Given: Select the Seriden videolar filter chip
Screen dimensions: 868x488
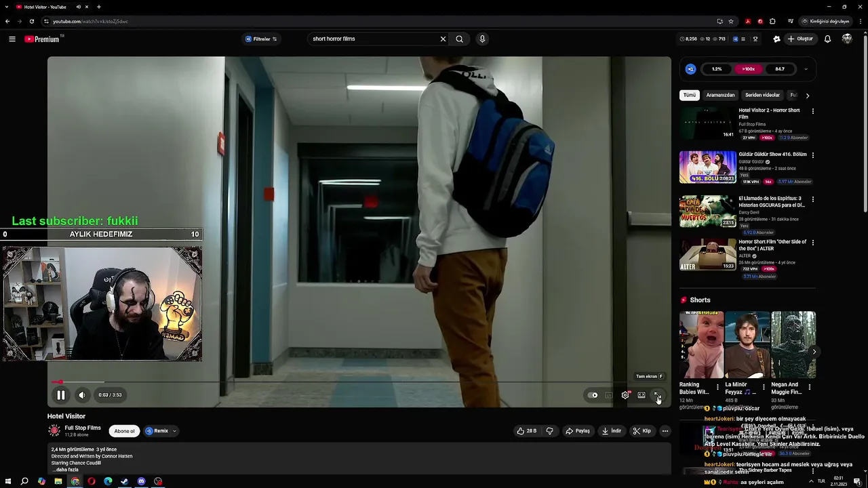Looking at the screenshot, I should point(762,95).
